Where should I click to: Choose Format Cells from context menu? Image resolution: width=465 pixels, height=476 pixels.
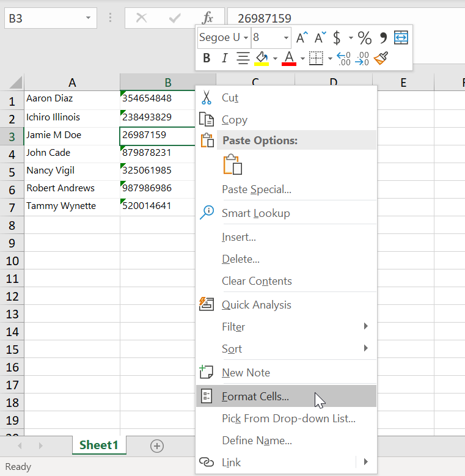pyautogui.click(x=255, y=397)
